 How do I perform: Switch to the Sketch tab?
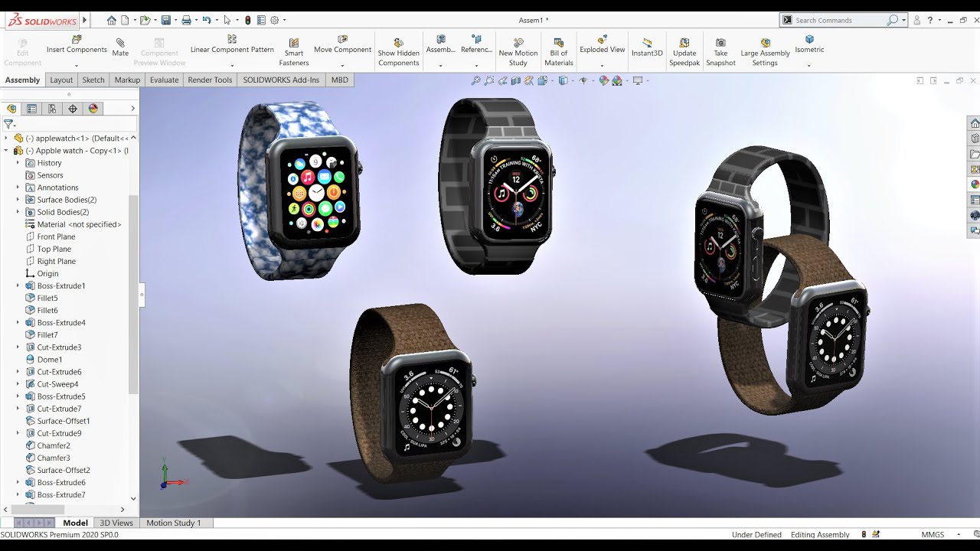pos(93,80)
